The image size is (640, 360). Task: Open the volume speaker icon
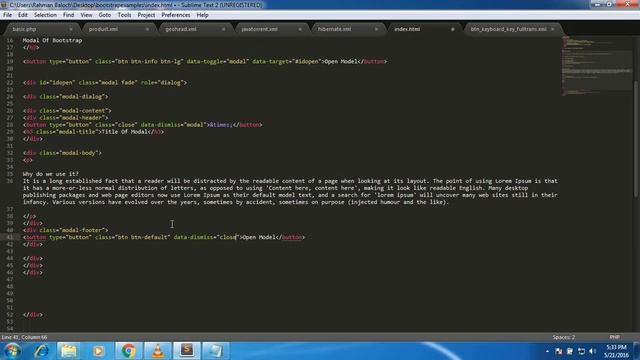pos(593,351)
